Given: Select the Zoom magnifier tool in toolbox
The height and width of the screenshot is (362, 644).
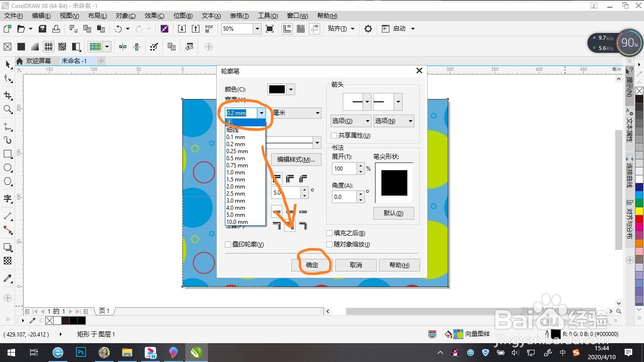Looking at the screenshot, I should [8, 109].
